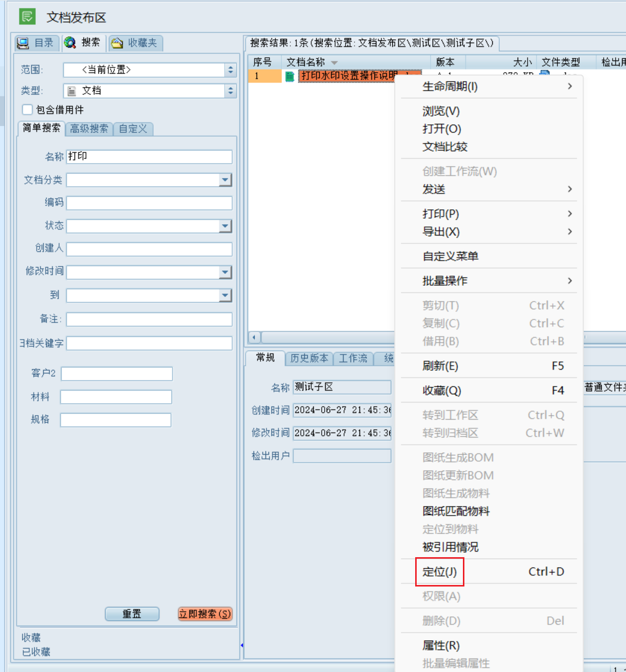626x672 pixels.
Task: Switch to the 自定义 search tab
Action: coord(133,129)
